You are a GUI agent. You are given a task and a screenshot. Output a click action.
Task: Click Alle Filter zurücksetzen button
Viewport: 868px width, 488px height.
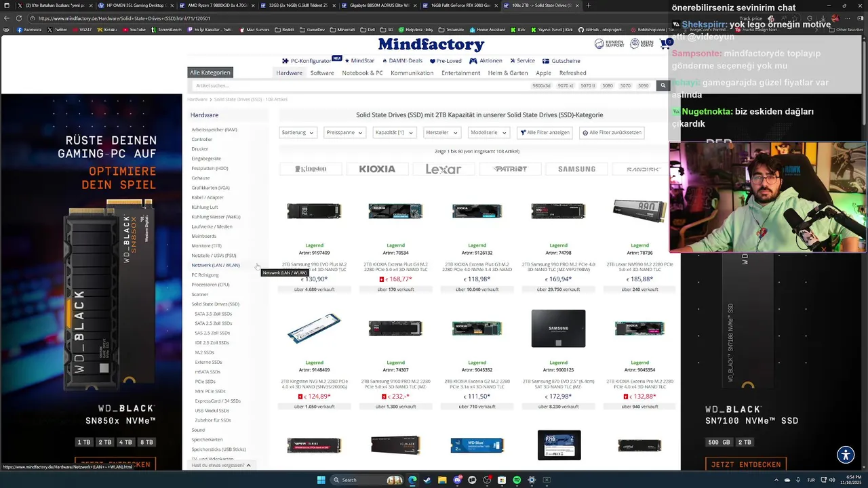(x=612, y=133)
